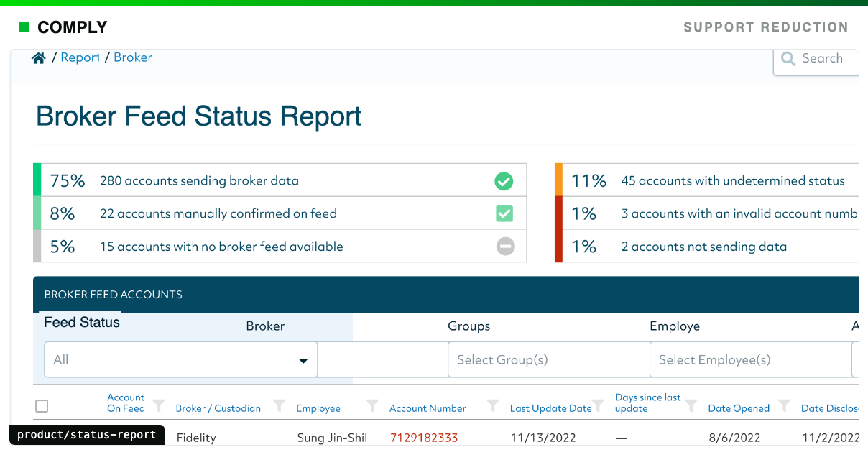
Task: Open account number 7129182333
Action: pyautogui.click(x=424, y=438)
